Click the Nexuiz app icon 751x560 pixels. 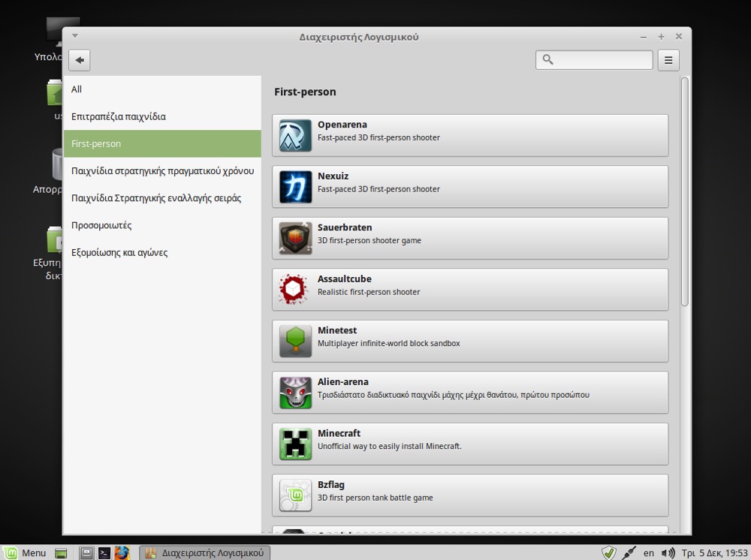[295, 187]
